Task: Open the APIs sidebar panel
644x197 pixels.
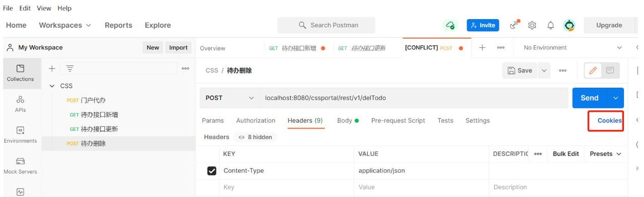Action: coord(20,104)
